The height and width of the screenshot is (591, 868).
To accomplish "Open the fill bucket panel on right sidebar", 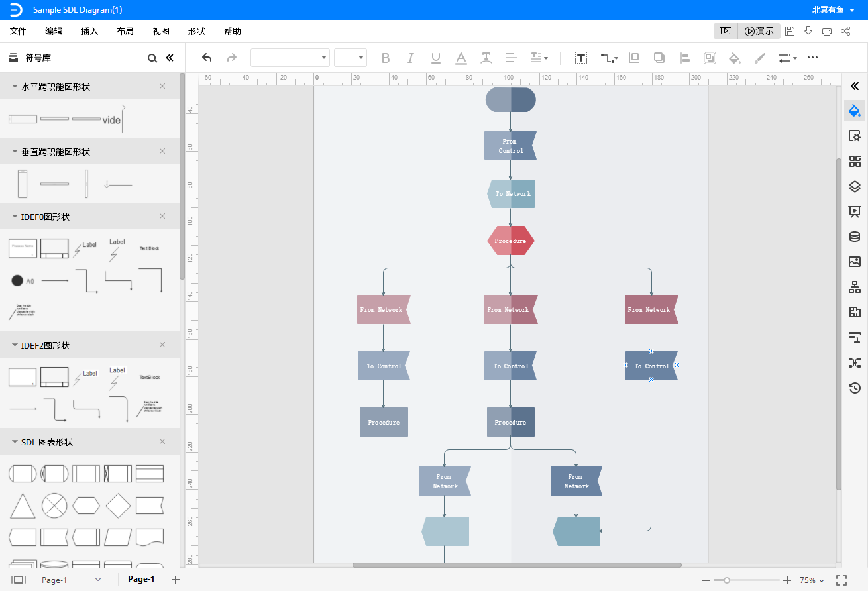I will [855, 110].
